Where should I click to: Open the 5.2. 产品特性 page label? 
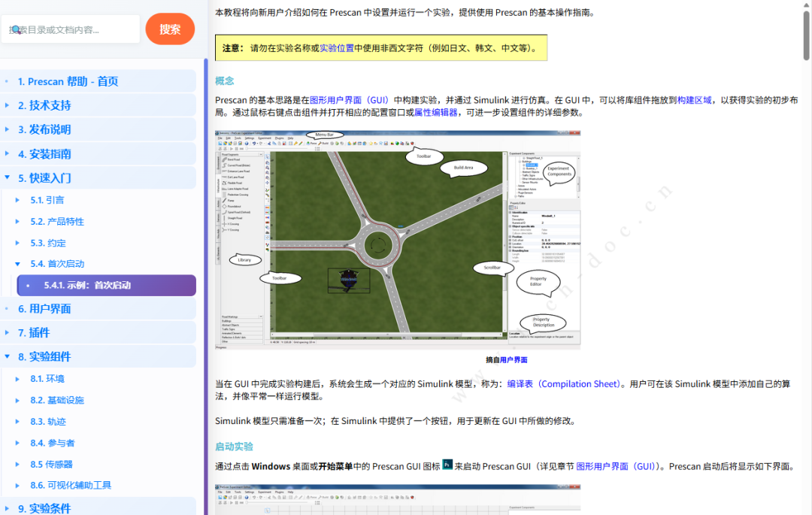[x=57, y=222]
